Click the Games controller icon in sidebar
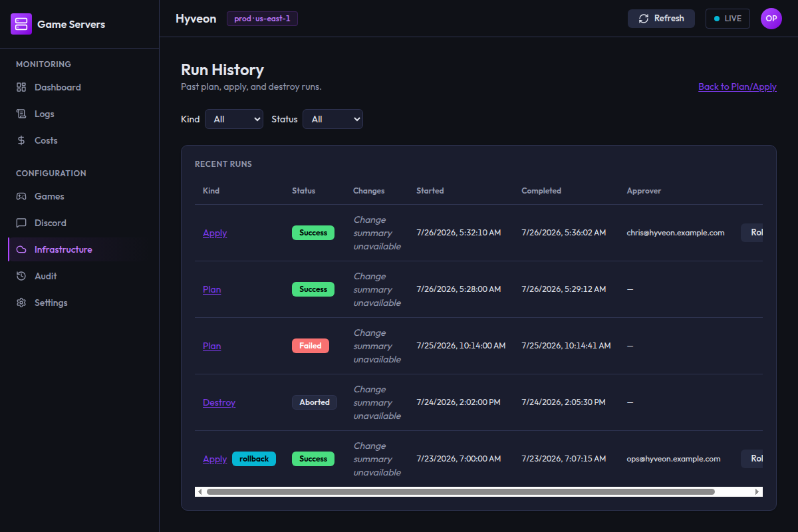 click(21, 196)
